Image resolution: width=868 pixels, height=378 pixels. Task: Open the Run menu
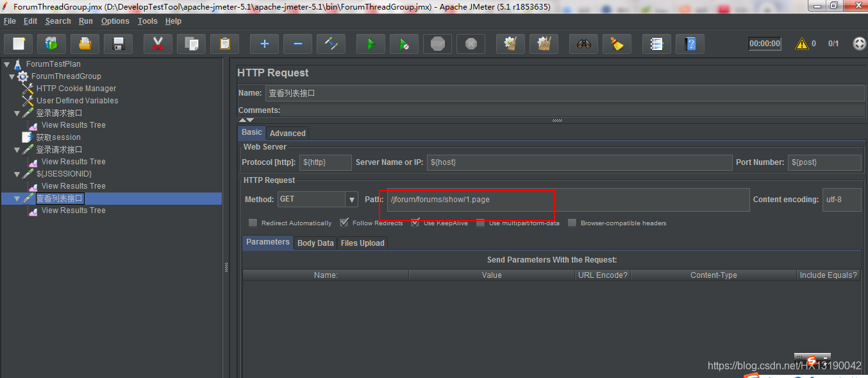pos(86,21)
